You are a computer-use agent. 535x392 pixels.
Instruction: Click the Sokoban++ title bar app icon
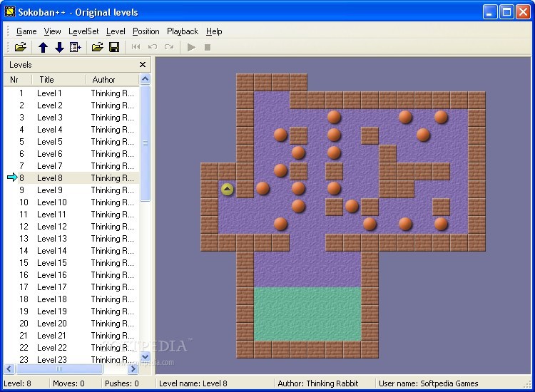point(10,12)
